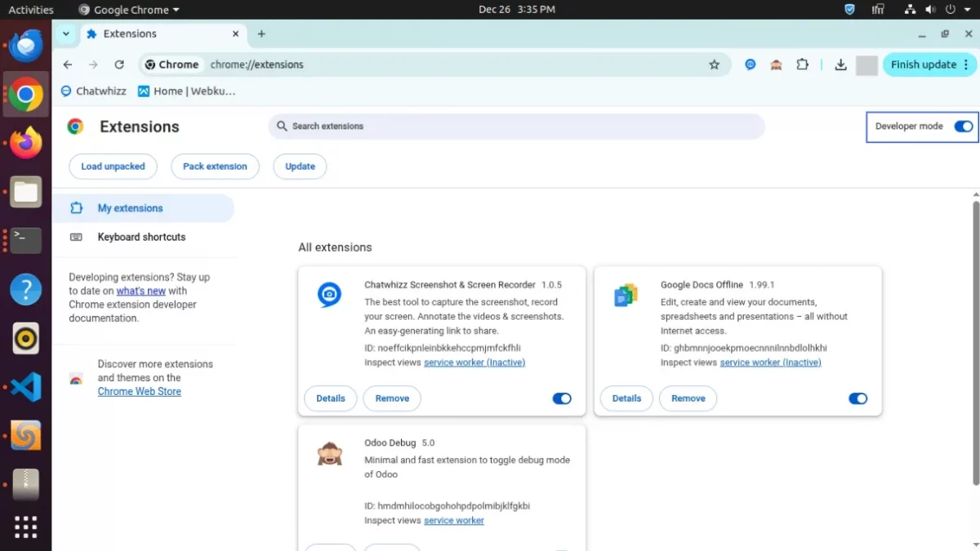Disable Chatwhizz Screenshot & Screen Recorder extension

click(562, 398)
